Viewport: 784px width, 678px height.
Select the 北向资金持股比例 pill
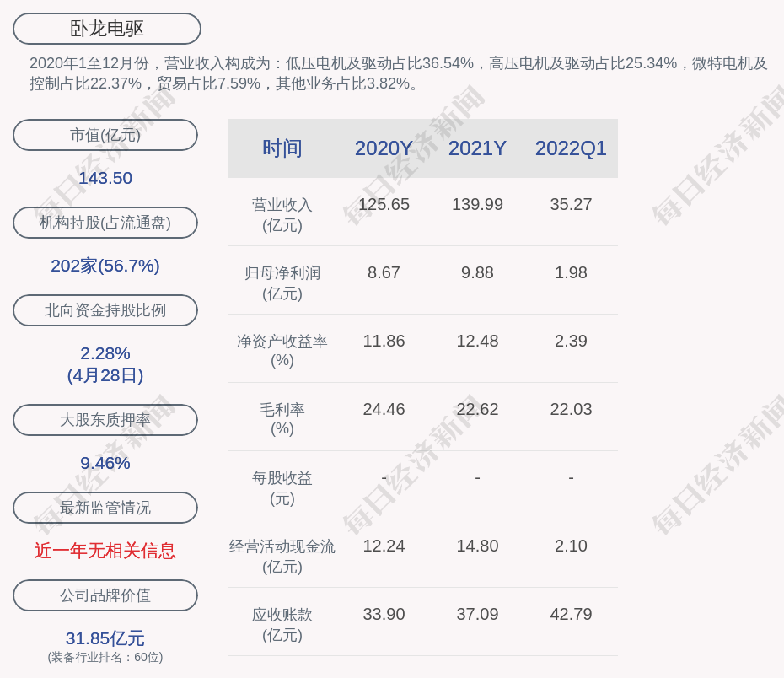point(105,310)
